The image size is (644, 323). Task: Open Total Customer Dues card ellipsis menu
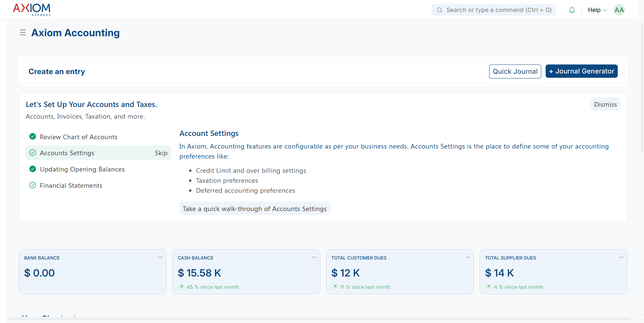468,257
